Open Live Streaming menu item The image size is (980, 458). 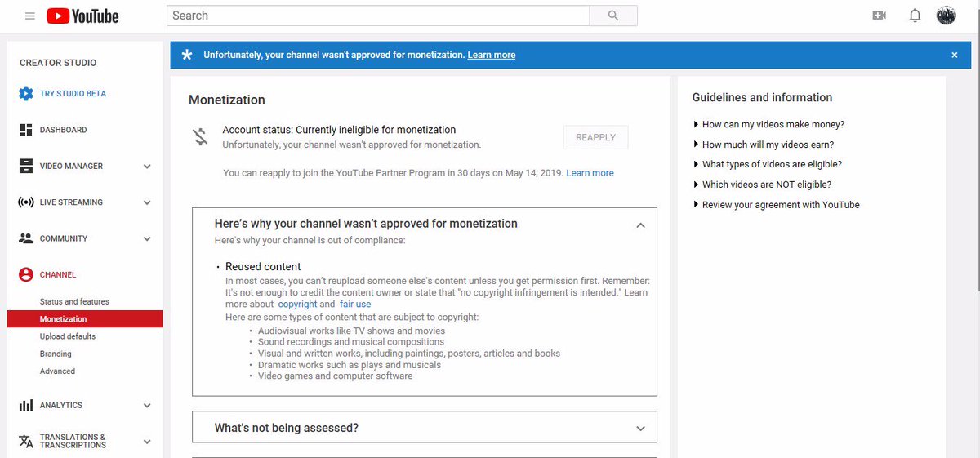(x=71, y=202)
